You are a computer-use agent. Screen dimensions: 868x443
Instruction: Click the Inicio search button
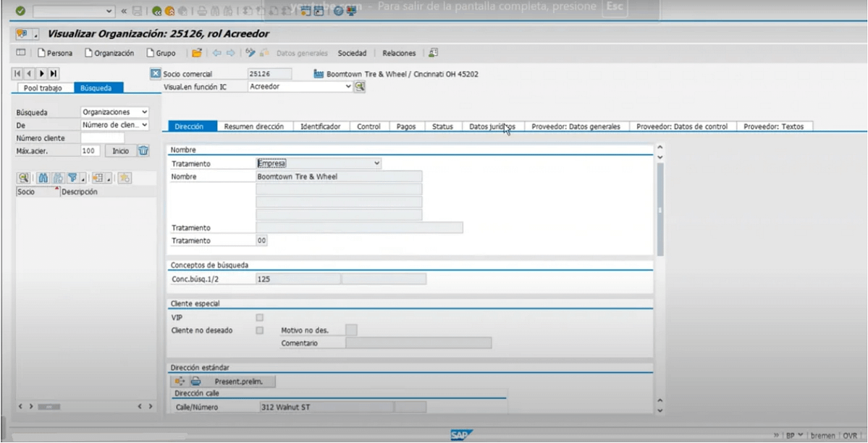pyautogui.click(x=120, y=151)
